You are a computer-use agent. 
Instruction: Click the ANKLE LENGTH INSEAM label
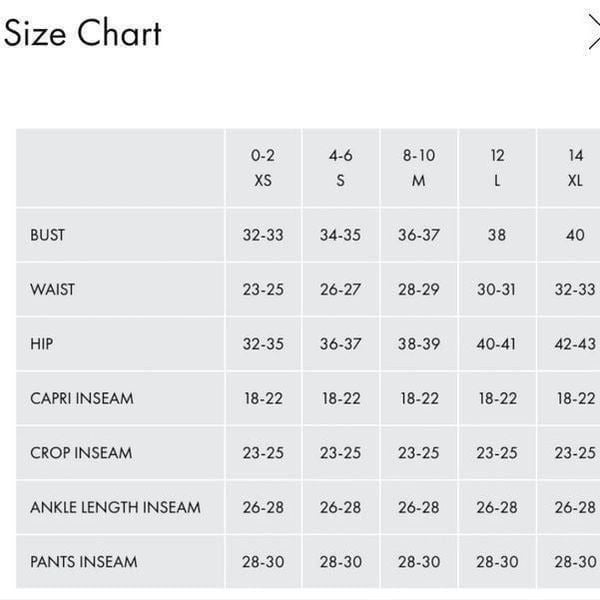coord(115,507)
